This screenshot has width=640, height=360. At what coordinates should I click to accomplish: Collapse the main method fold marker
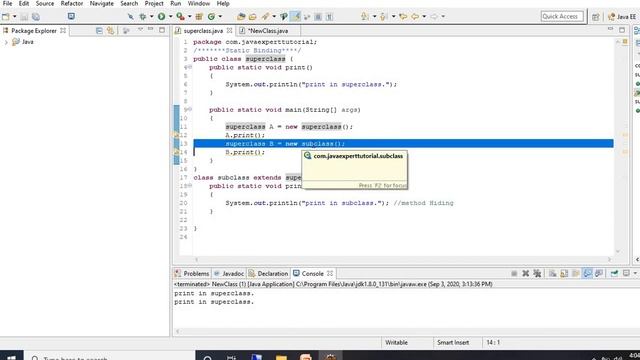click(190, 109)
